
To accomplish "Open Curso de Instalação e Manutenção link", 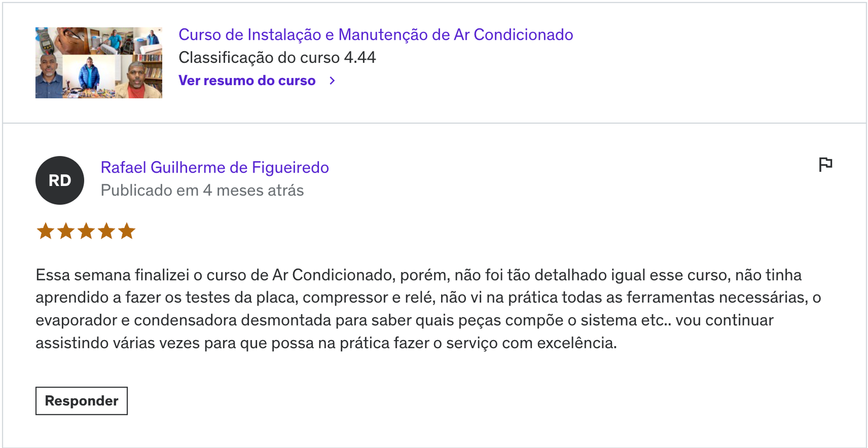I will click(x=376, y=35).
